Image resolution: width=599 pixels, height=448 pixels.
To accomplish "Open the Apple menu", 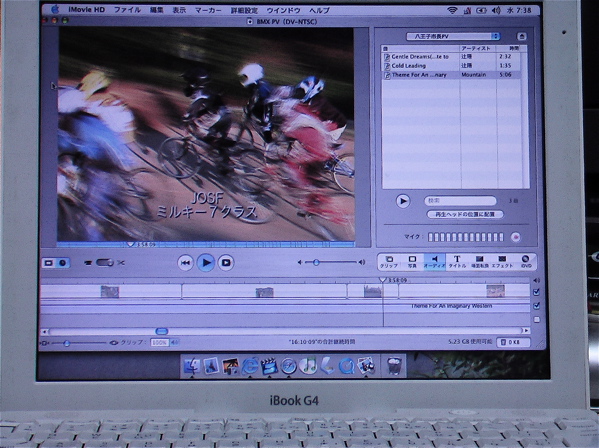I will [55, 10].
